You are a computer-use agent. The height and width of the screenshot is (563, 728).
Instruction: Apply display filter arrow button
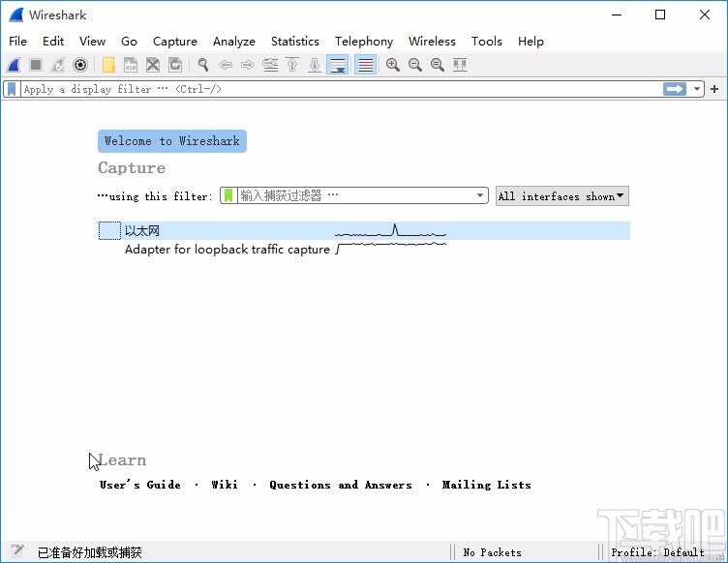click(x=675, y=89)
